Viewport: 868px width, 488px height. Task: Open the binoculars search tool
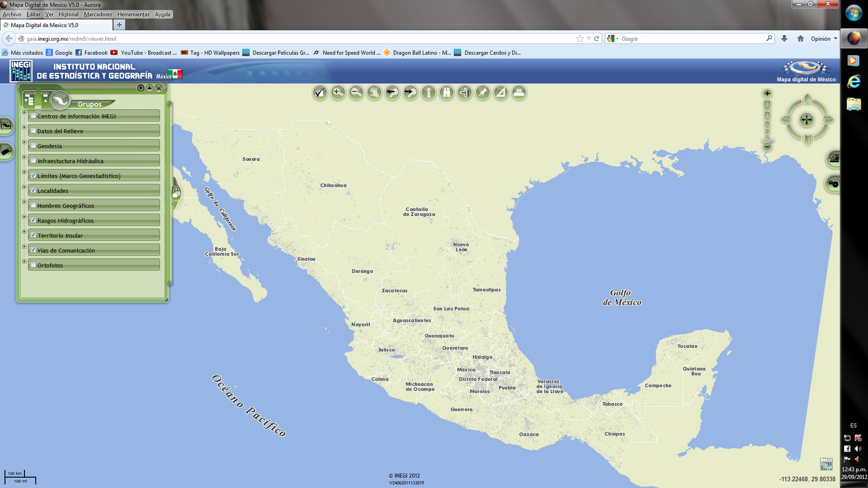click(x=446, y=93)
